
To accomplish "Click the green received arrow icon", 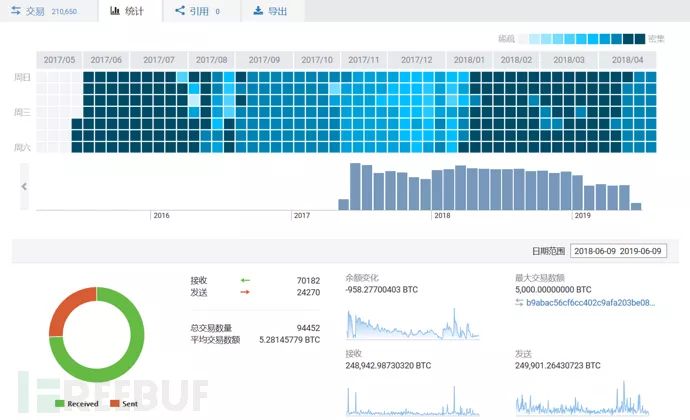I will coord(246,280).
